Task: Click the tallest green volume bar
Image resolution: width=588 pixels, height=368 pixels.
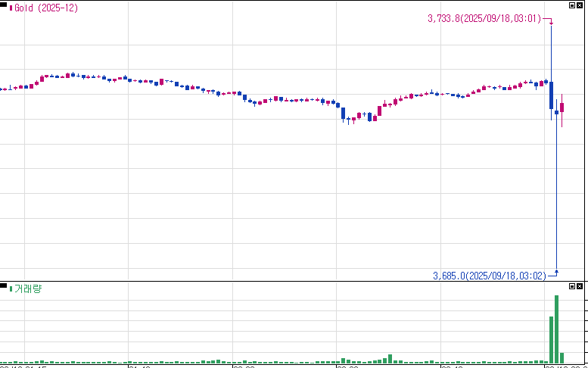Action: [556, 329]
